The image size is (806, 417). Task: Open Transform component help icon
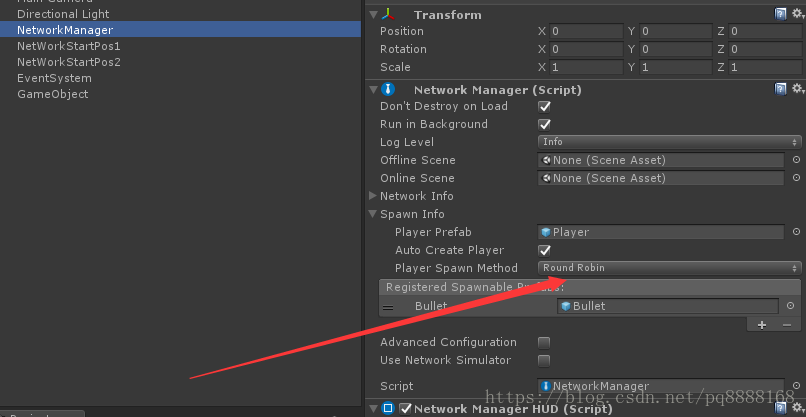780,14
